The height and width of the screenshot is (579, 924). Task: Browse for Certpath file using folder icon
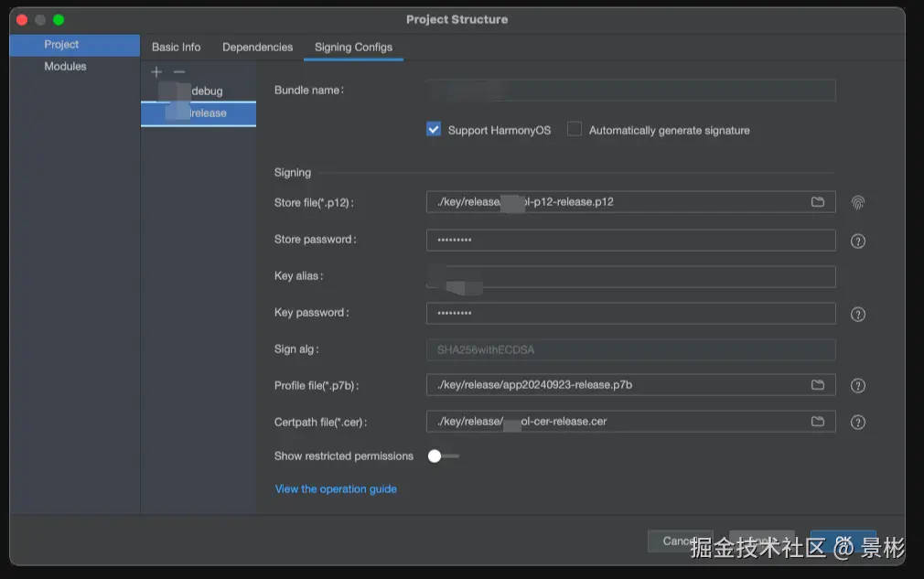click(x=818, y=422)
